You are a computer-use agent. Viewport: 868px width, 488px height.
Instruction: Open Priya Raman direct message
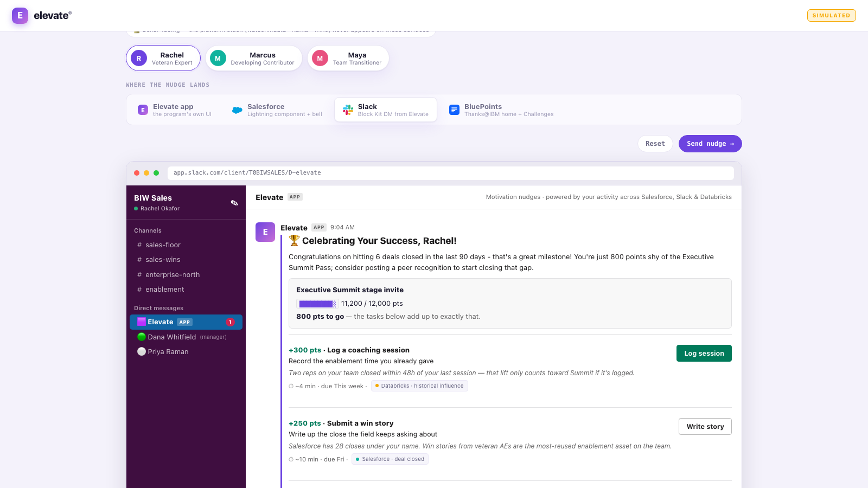pos(186,351)
